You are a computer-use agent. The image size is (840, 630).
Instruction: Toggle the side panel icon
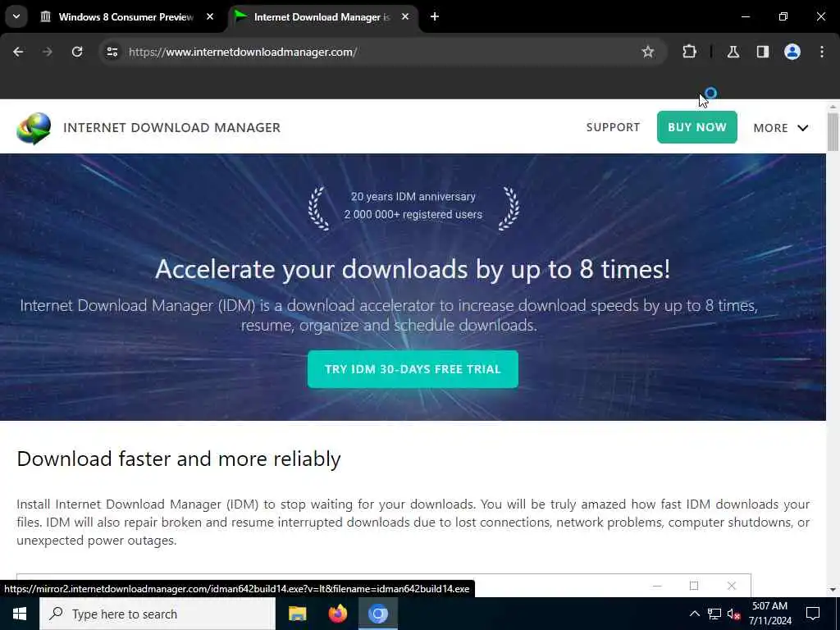click(x=763, y=52)
